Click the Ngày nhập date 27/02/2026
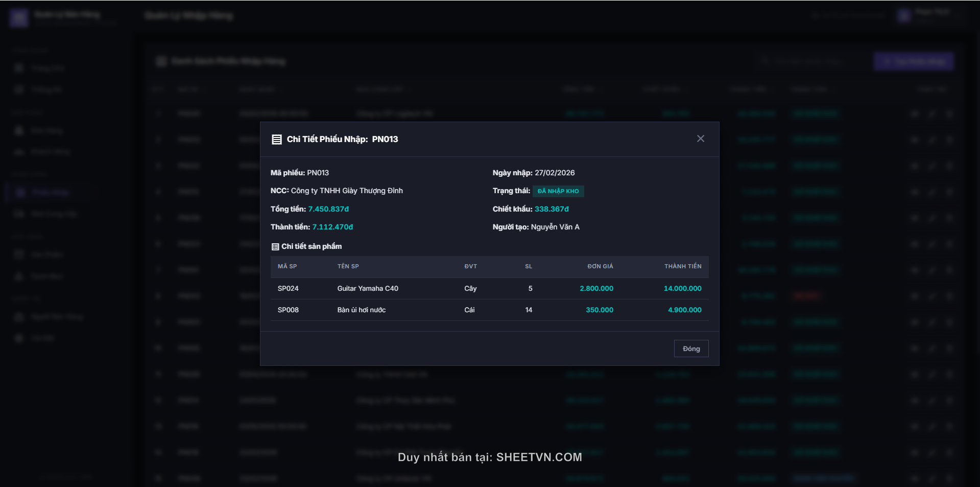 (555, 173)
